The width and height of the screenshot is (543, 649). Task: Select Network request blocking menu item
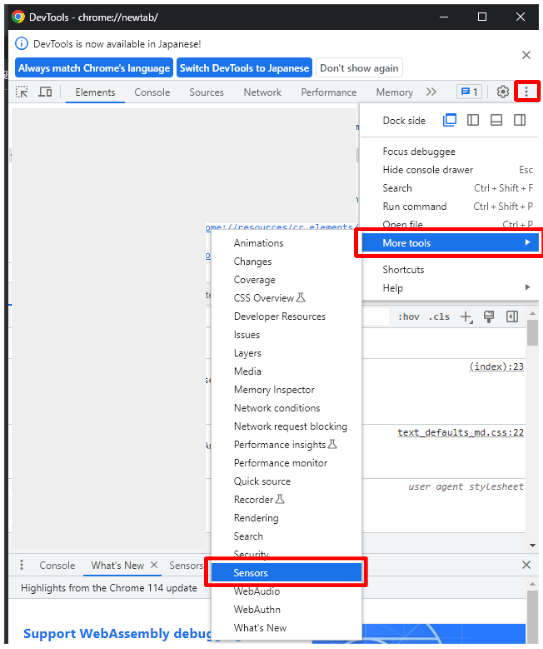(286, 426)
